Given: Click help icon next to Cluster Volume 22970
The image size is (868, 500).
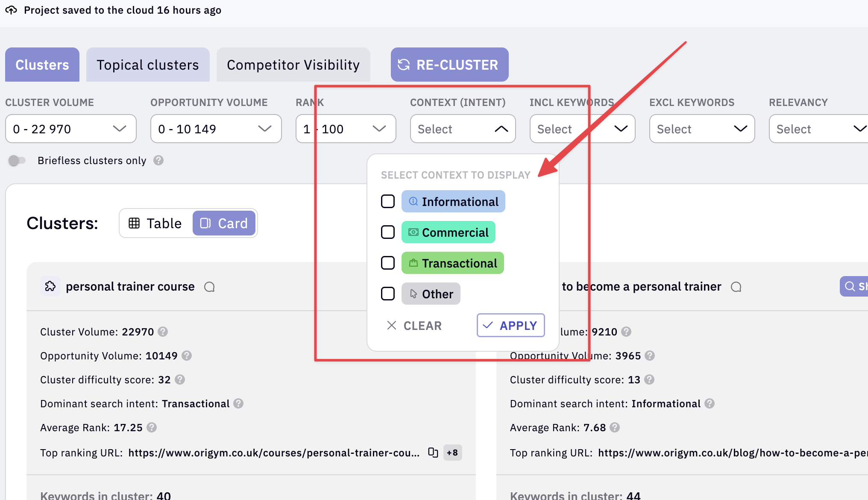Looking at the screenshot, I should (x=163, y=332).
